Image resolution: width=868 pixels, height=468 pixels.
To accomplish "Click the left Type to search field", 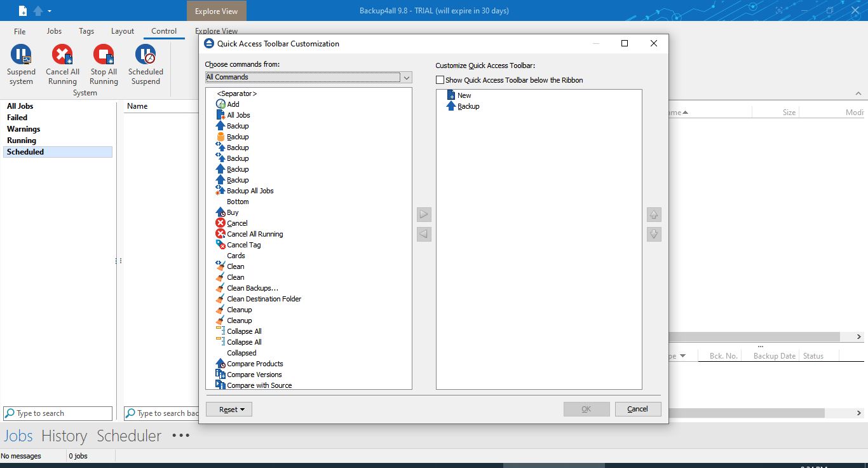I will (58, 413).
